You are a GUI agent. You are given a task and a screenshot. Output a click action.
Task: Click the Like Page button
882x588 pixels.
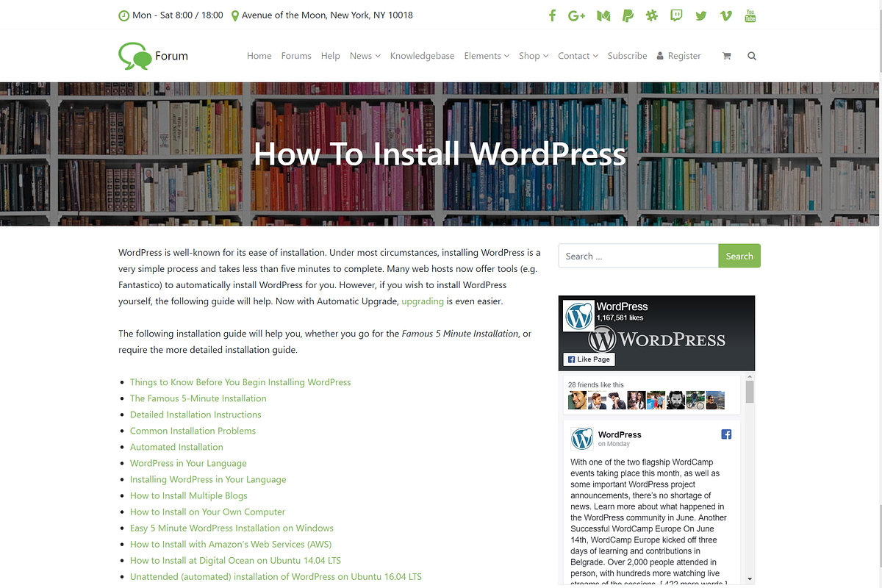tap(589, 359)
